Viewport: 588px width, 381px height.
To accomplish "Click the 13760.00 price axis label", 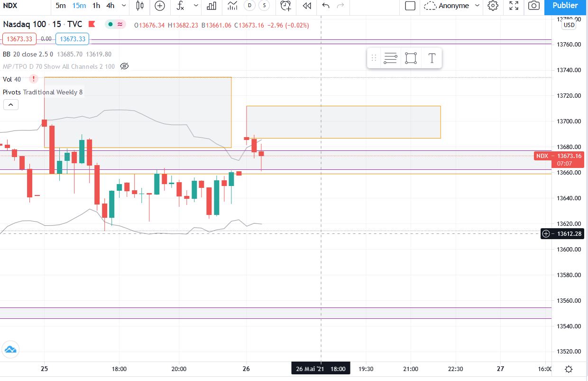I will pyautogui.click(x=569, y=45).
